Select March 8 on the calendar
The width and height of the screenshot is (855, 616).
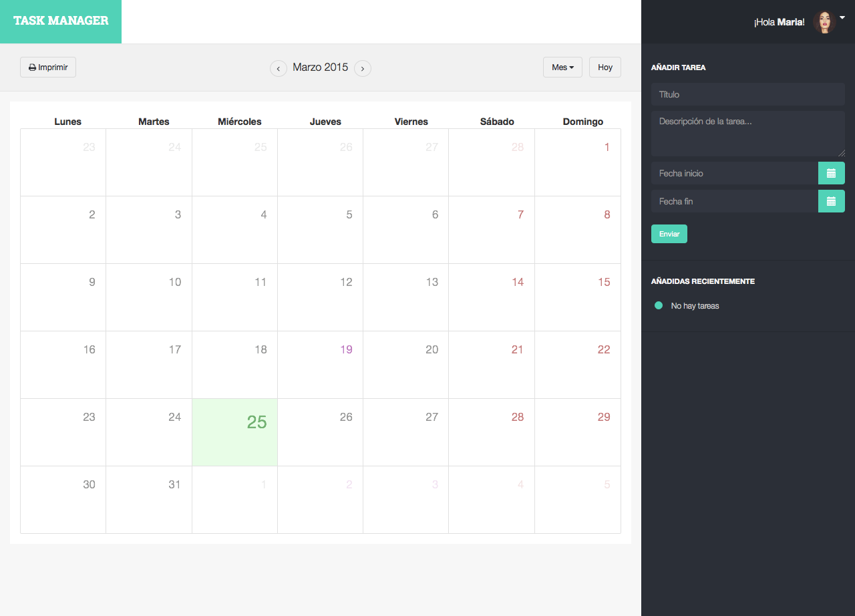coord(578,230)
